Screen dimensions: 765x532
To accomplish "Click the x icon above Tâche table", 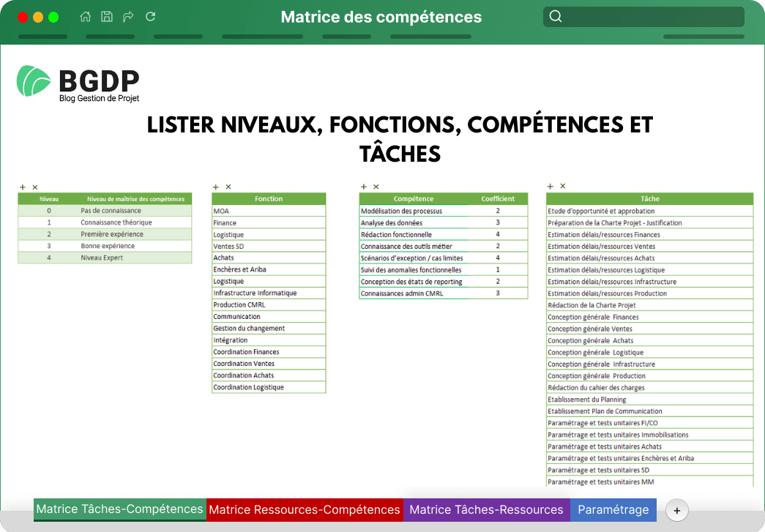I will click(x=562, y=187).
